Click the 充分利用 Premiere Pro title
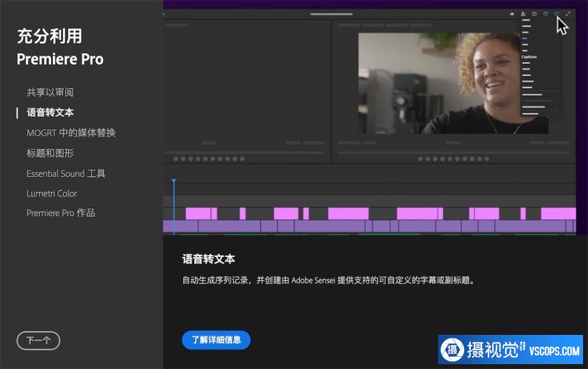Viewport: 588px width, 369px height. 60,47
